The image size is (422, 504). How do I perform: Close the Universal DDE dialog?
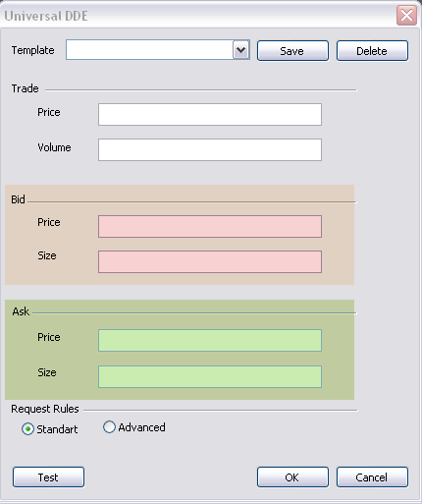pos(406,15)
